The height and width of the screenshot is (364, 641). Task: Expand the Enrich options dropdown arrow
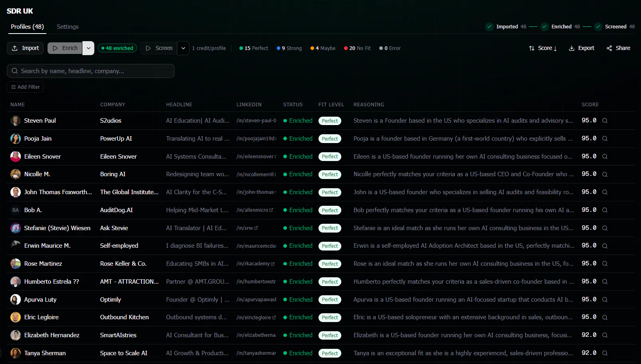pyautogui.click(x=88, y=48)
